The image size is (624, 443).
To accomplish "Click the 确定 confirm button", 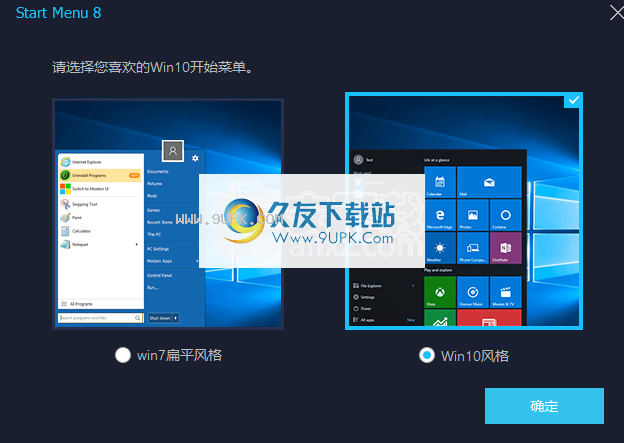I will coord(544,406).
